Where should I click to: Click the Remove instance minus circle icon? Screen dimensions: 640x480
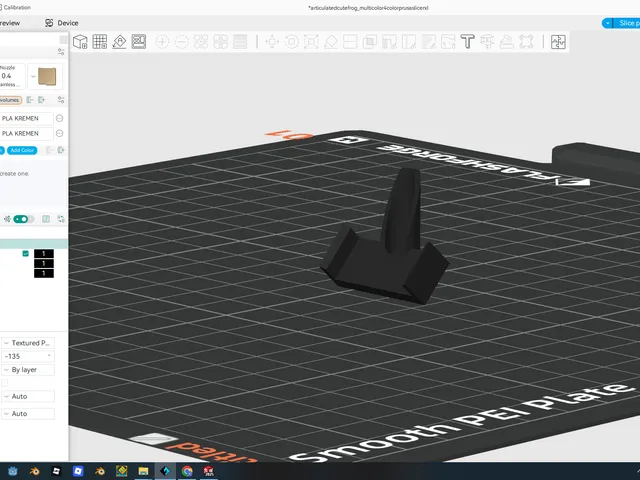(x=182, y=42)
